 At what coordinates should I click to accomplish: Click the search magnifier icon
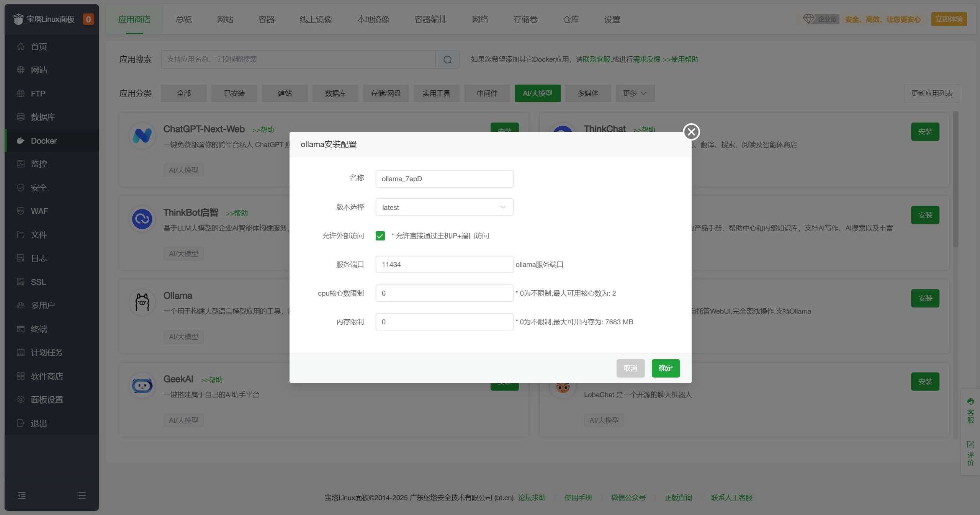click(447, 59)
